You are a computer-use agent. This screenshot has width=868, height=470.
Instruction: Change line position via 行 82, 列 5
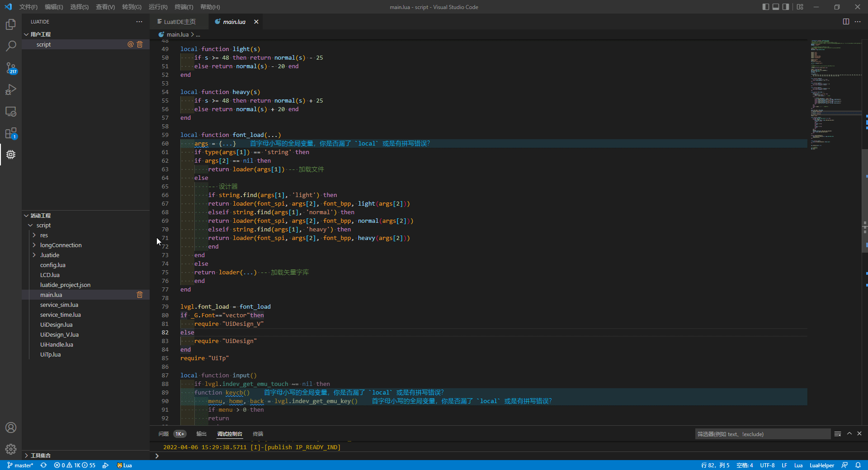(715, 465)
